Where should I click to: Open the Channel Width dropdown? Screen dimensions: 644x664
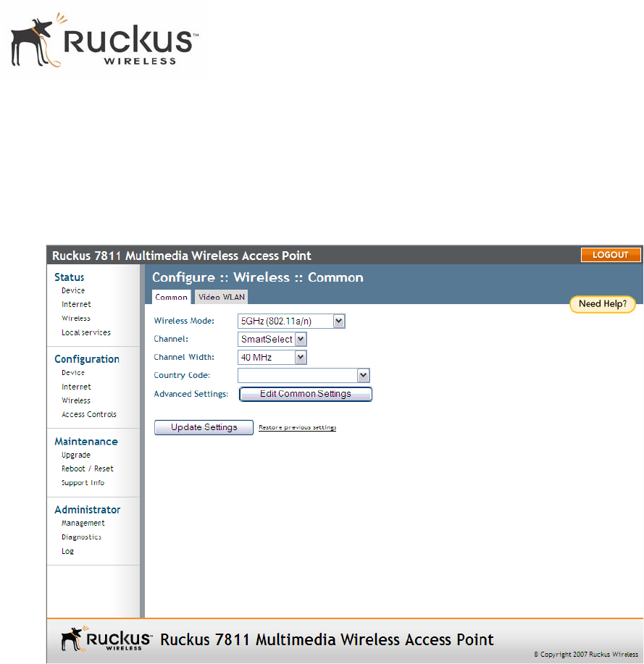(272, 358)
